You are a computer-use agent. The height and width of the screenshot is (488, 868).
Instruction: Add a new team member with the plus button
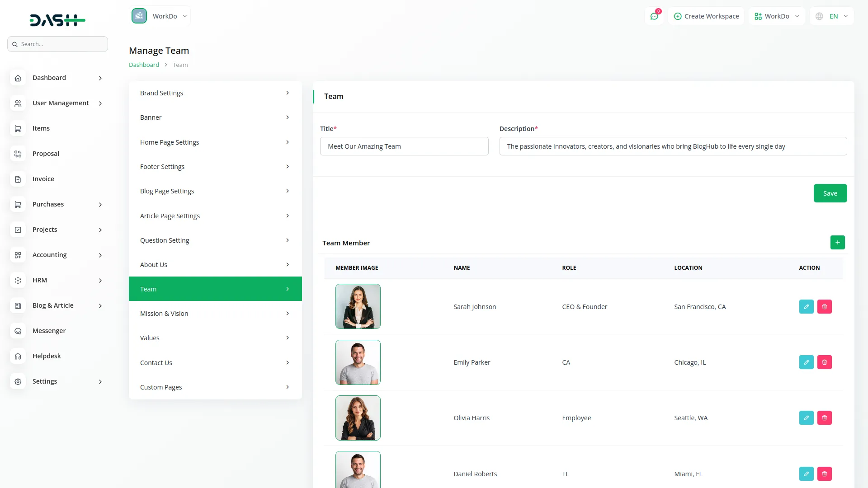pyautogui.click(x=837, y=243)
